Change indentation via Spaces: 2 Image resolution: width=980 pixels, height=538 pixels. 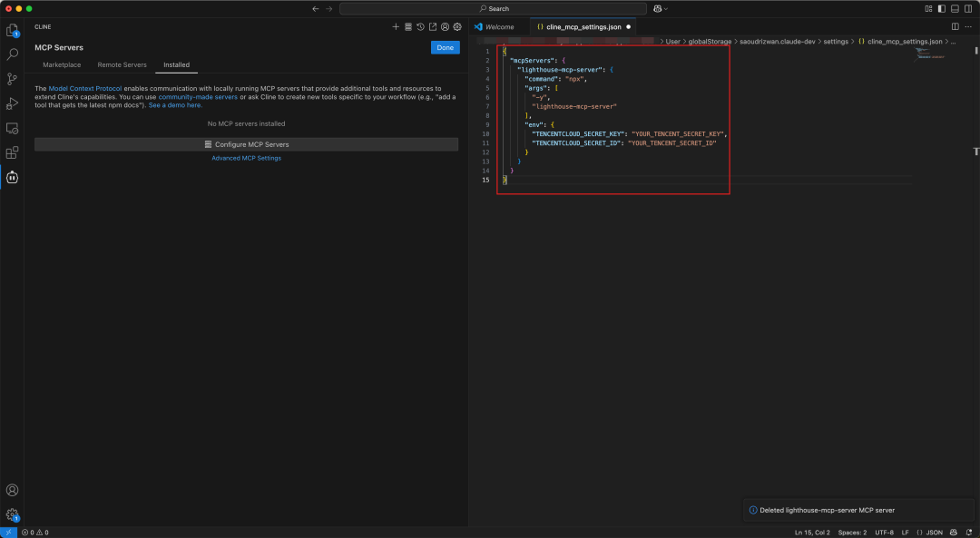tap(852, 533)
